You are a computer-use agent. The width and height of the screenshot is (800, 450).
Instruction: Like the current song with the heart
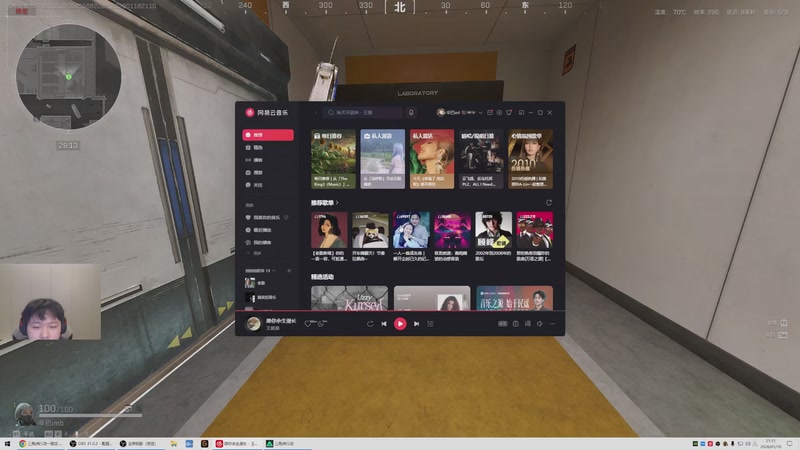click(x=308, y=323)
